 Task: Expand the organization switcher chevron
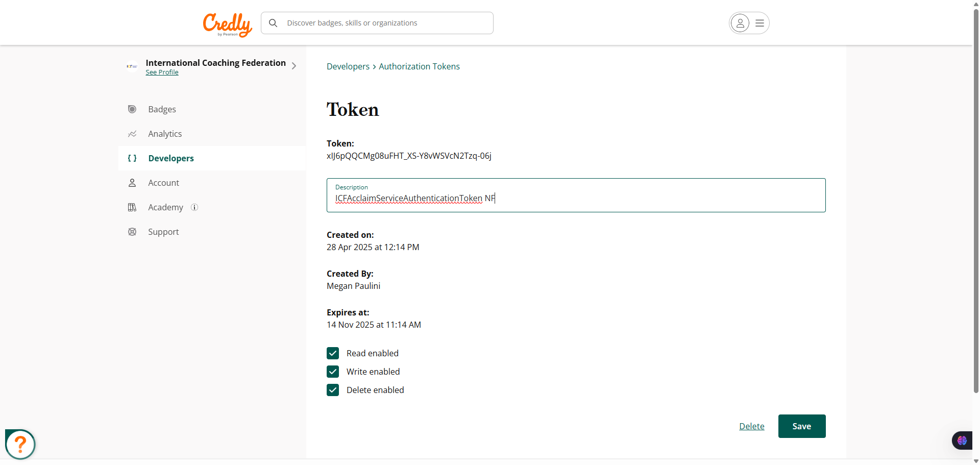[x=294, y=66]
